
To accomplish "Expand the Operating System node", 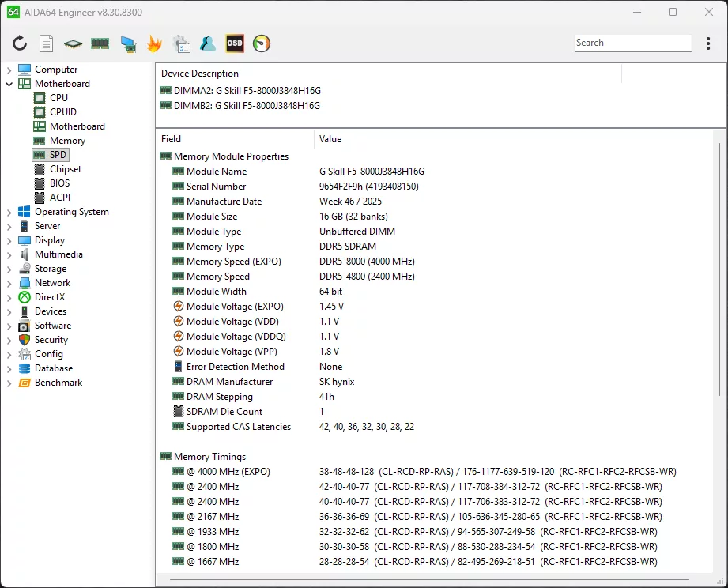I will 9,213.
